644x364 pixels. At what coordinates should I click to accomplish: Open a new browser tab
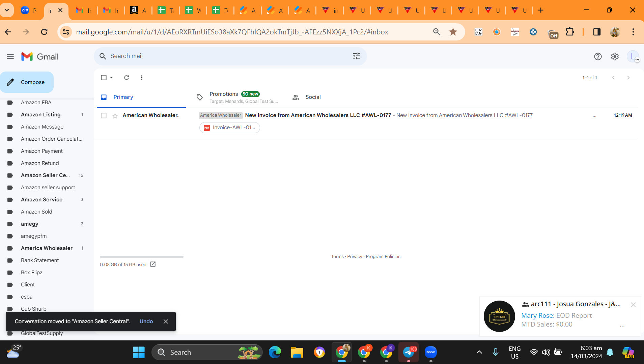pos(541,10)
